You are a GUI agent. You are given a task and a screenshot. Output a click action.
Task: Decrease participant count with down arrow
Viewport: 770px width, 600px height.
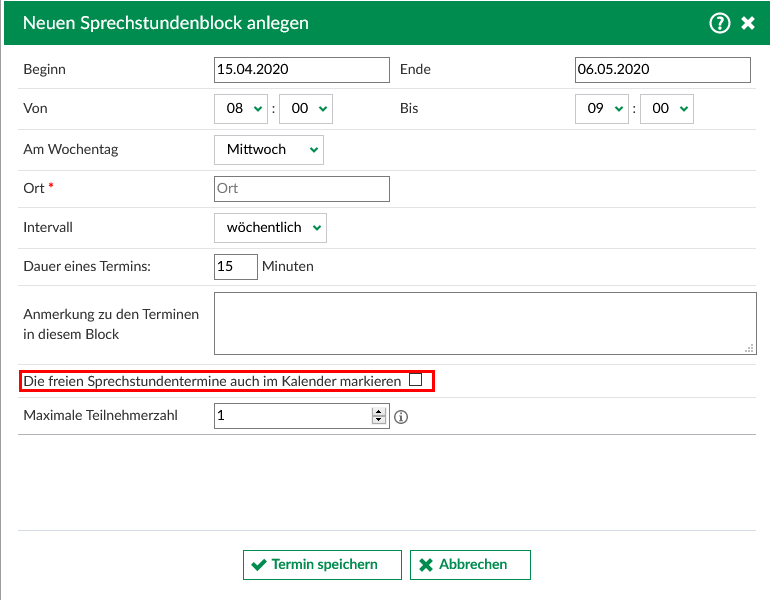(x=379, y=421)
